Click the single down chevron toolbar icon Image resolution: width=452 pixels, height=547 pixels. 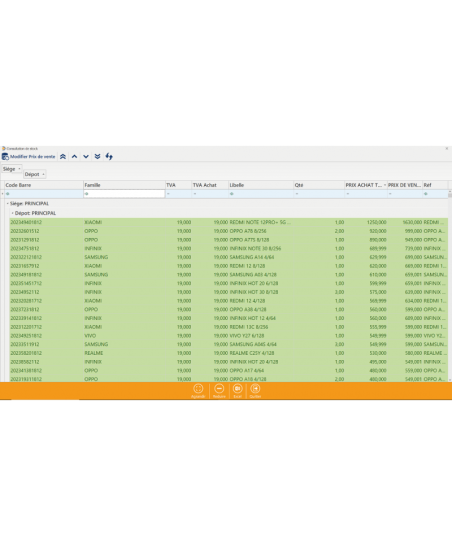pyautogui.click(x=86, y=157)
